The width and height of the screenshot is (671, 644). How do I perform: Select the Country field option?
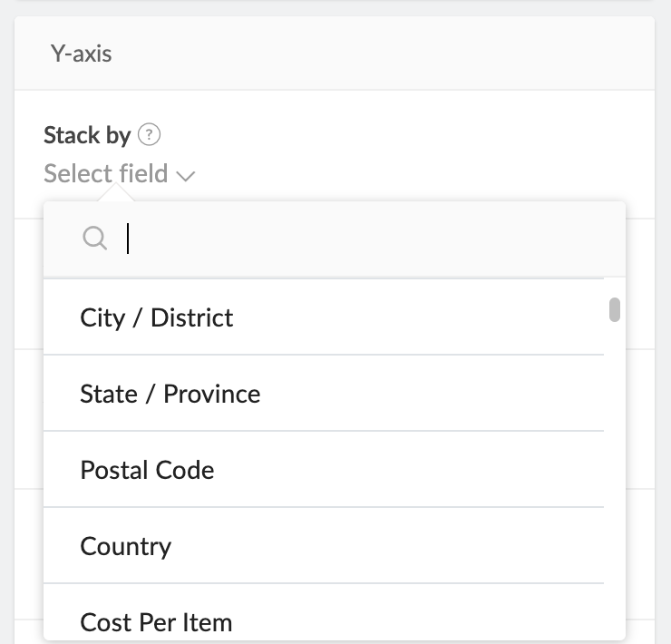click(x=126, y=546)
